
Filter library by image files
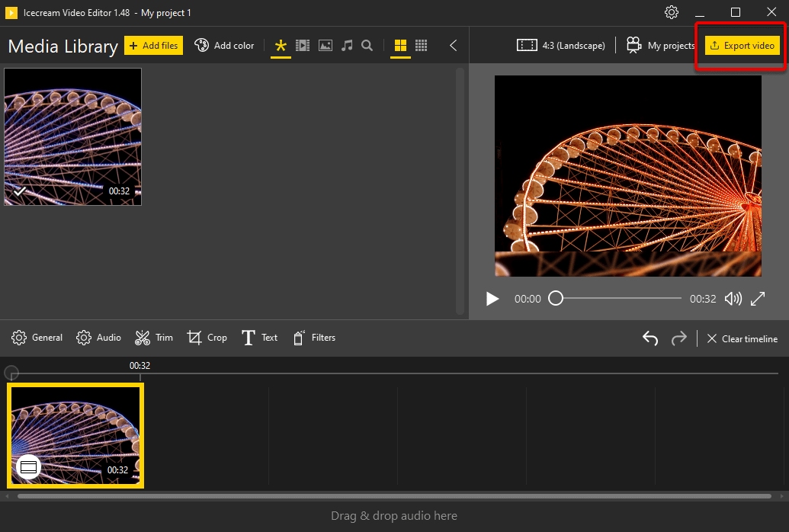(x=326, y=46)
